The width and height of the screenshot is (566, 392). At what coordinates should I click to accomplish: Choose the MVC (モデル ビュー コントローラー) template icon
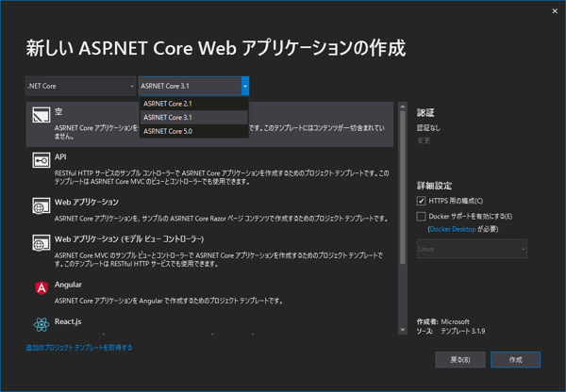[42, 243]
